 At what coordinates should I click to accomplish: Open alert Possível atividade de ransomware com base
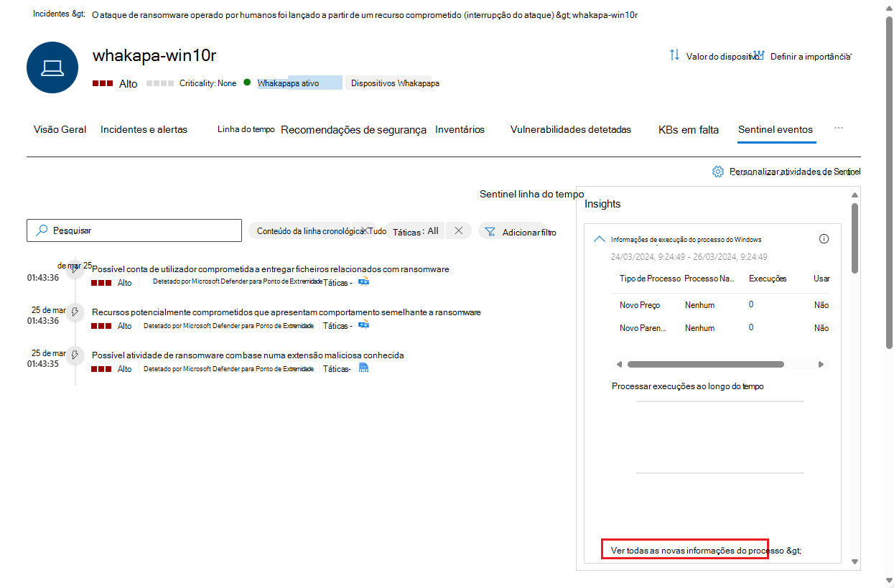click(248, 355)
